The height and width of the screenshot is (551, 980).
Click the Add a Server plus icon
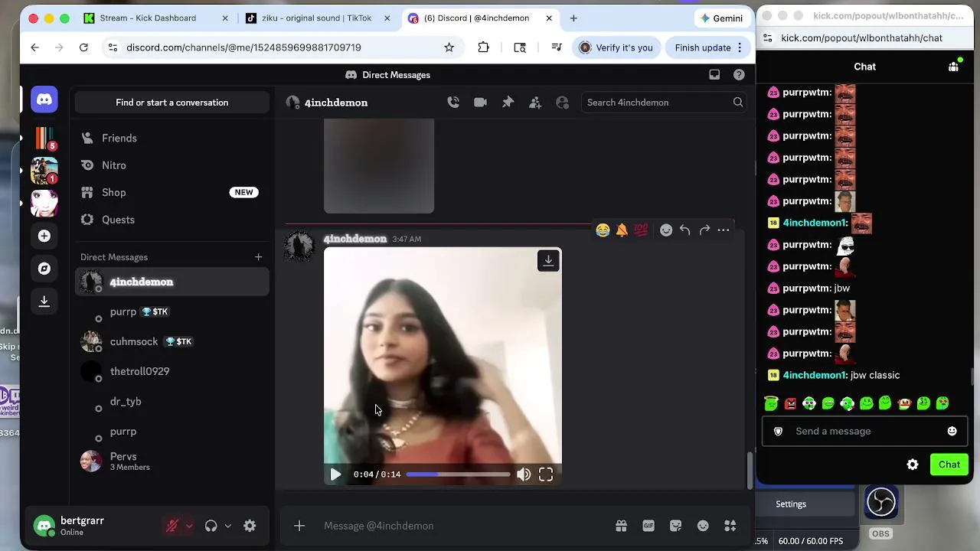point(44,236)
